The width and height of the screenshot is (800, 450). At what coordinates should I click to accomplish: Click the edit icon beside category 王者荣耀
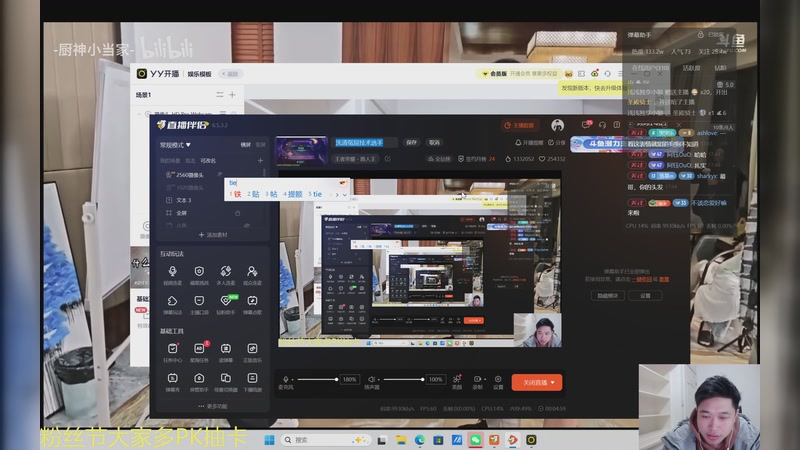[x=388, y=159]
